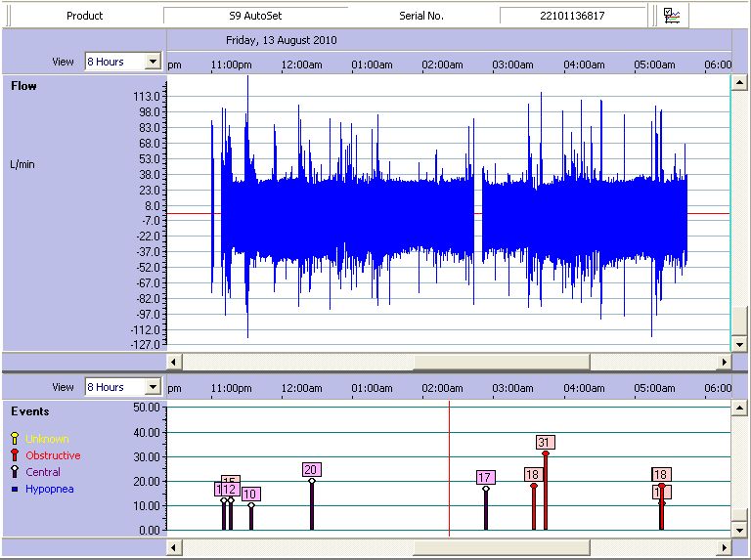The image size is (751, 560).
Task: Open the Events View 8 Hours dropdown
Action: click(152, 387)
